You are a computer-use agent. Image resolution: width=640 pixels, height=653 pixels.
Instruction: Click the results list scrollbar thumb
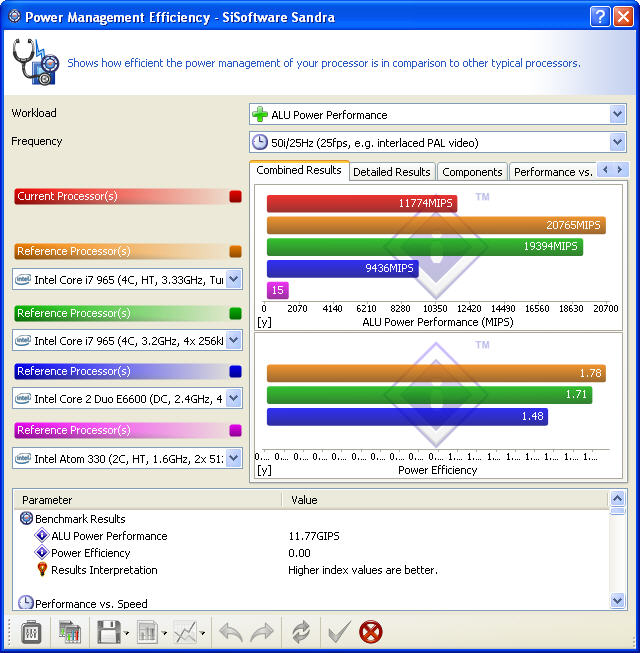point(618,511)
